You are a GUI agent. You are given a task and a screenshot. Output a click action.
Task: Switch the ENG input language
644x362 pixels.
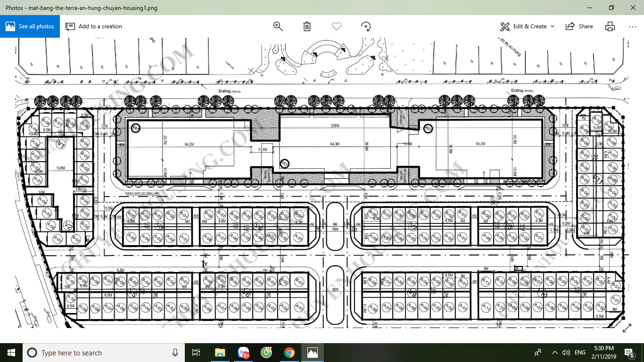click(580, 353)
